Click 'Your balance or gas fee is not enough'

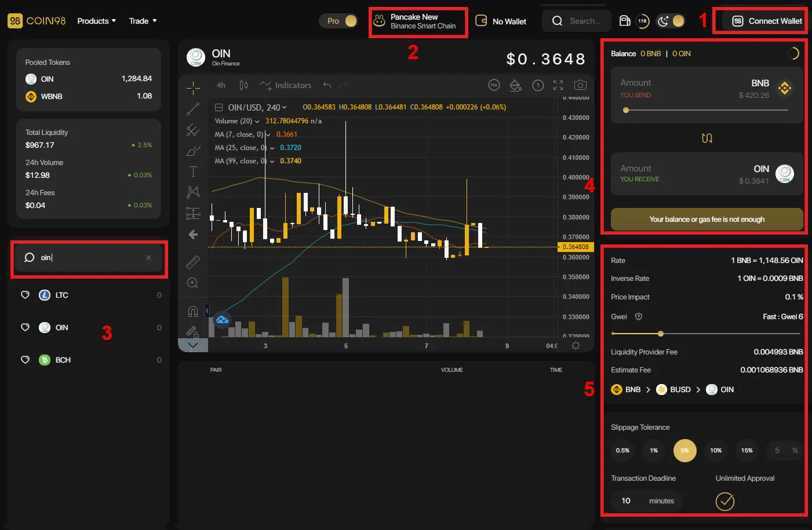click(x=707, y=220)
